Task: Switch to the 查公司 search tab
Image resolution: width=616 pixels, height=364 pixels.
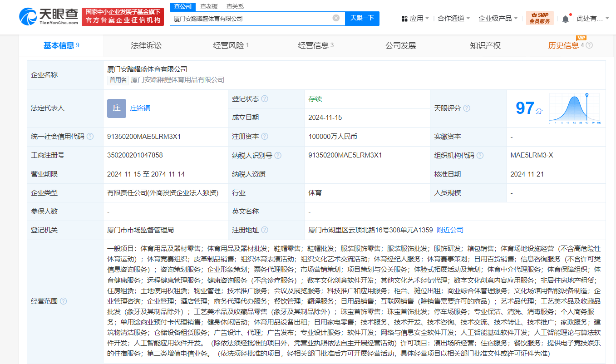Action: pos(183,6)
